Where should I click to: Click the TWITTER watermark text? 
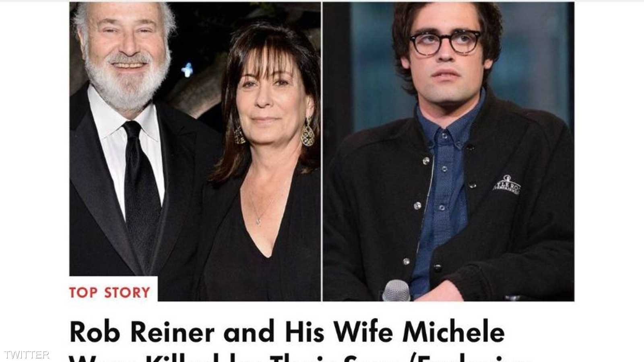tap(26, 355)
